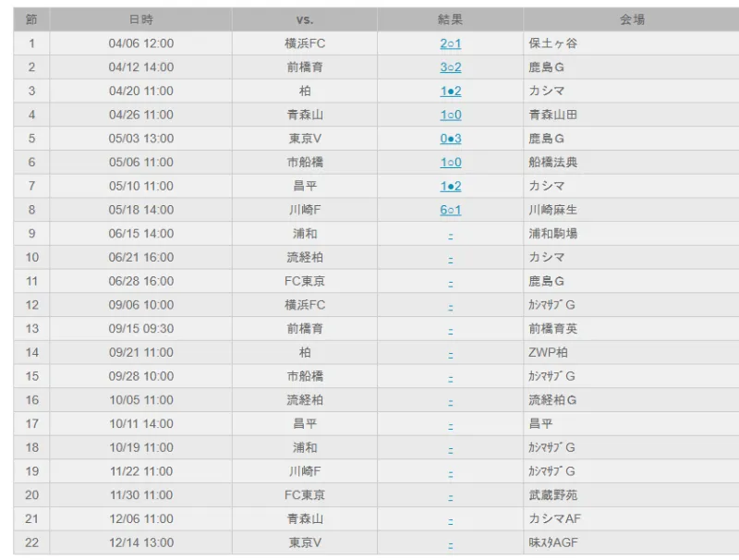The width and height of the screenshot is (739, 560).
Task: Click the venue 前橋育英
Action: [x=552, y=329]
